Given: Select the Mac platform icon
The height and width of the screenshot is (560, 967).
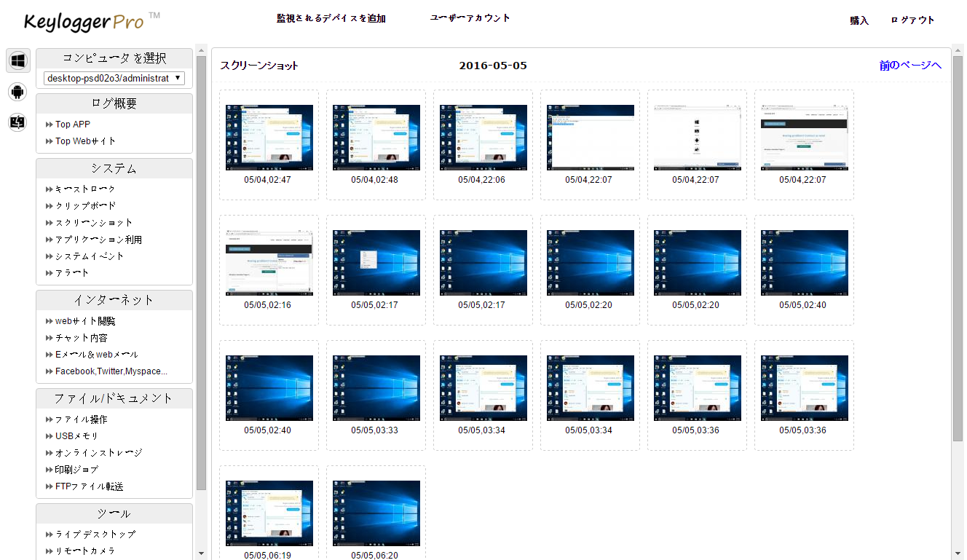Looking at the screenshot, I should [x=18, y=122].
